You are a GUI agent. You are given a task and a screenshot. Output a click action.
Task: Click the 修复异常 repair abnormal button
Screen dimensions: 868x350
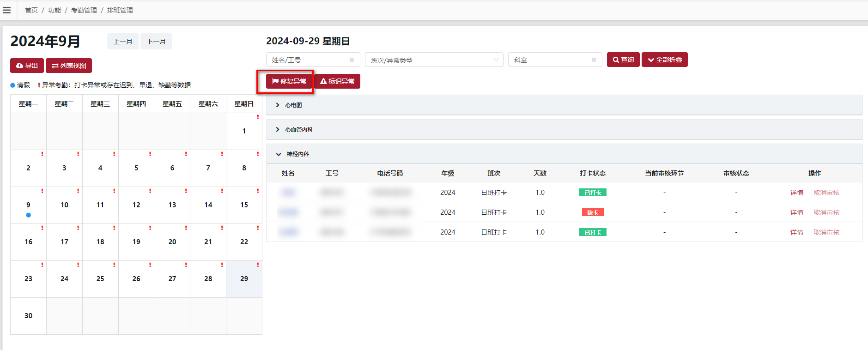click(289, 81)
